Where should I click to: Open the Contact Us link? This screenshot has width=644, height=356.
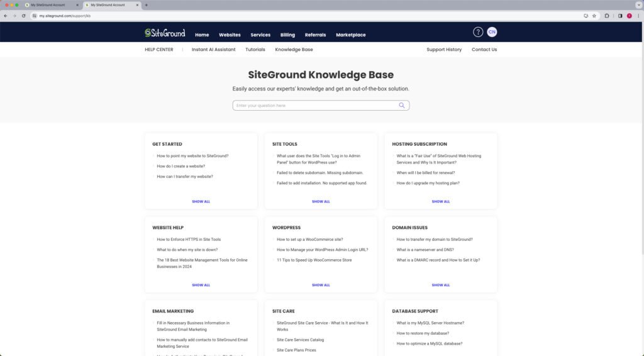pos(484,49)
